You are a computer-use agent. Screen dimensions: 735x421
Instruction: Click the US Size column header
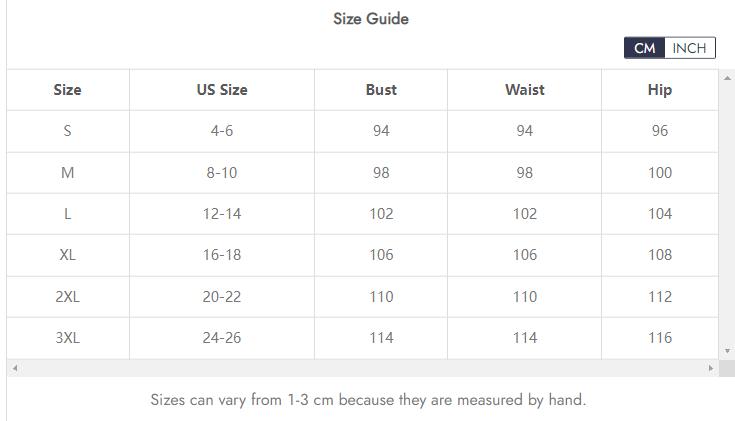[222, 90]
